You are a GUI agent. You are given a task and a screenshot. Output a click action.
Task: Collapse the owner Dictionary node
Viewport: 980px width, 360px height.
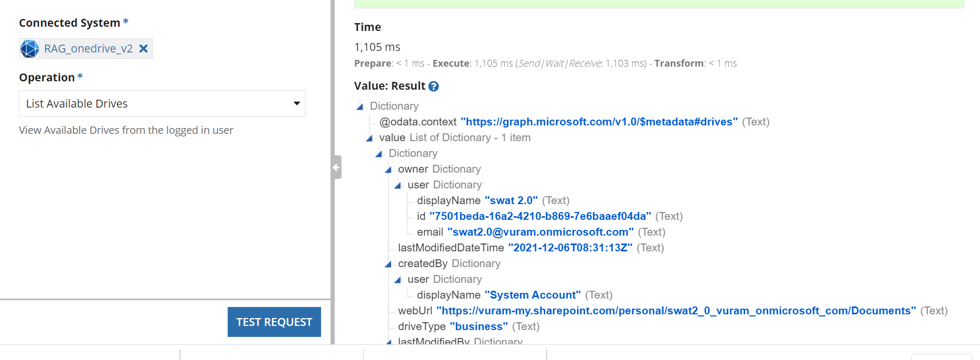pos(388,170)
